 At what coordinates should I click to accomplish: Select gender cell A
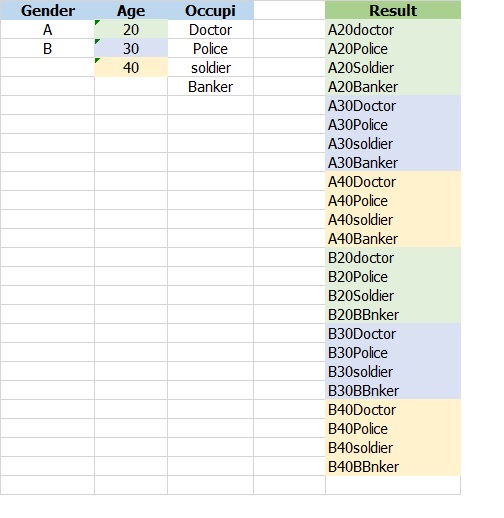click(x=47, y=29)
